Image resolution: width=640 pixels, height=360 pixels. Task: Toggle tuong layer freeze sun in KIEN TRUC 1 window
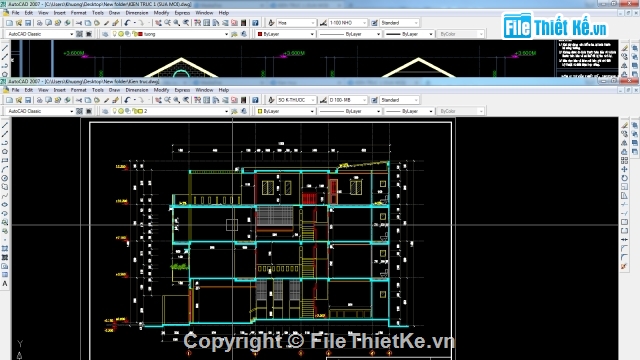(x=121, y=34)
